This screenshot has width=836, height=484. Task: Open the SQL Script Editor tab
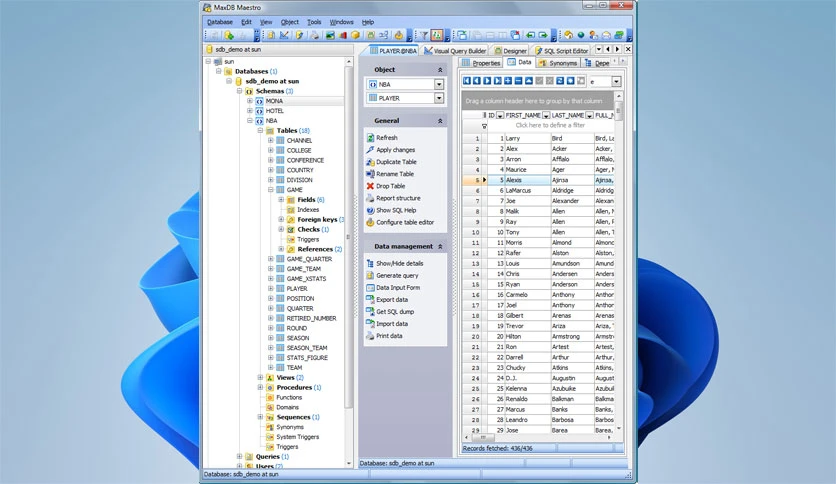[561, 51]
